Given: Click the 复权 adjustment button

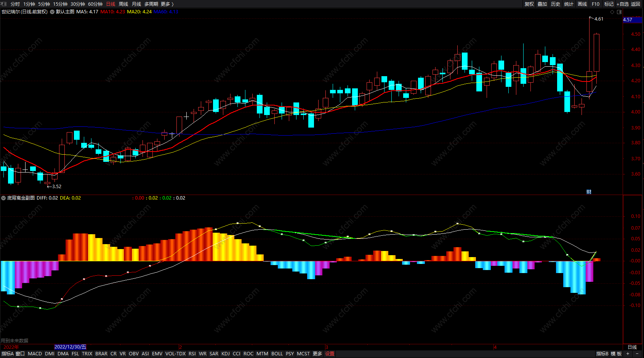Looking at the screenshot, I should [x=529, y=4].
